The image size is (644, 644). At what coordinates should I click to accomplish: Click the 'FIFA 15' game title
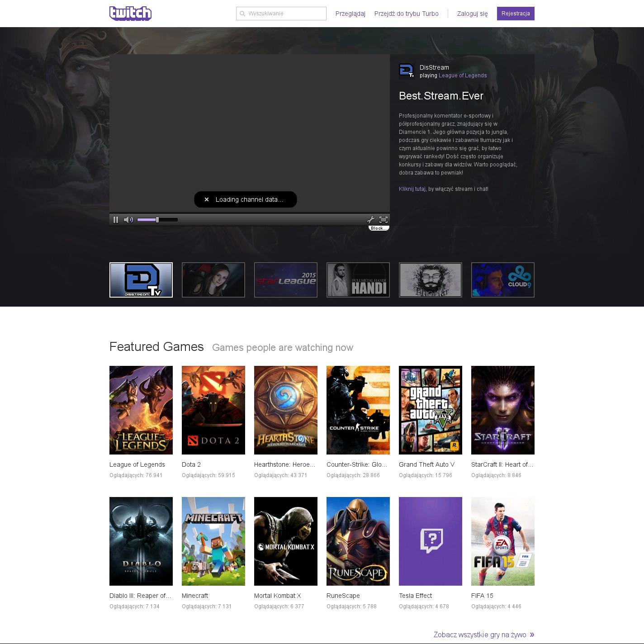point(482,596)
